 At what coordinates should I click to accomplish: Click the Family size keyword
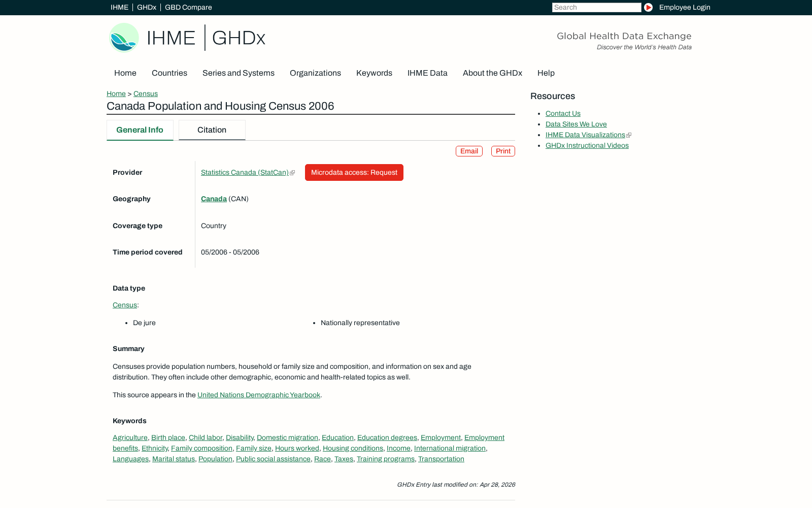[x=254, y=448]
